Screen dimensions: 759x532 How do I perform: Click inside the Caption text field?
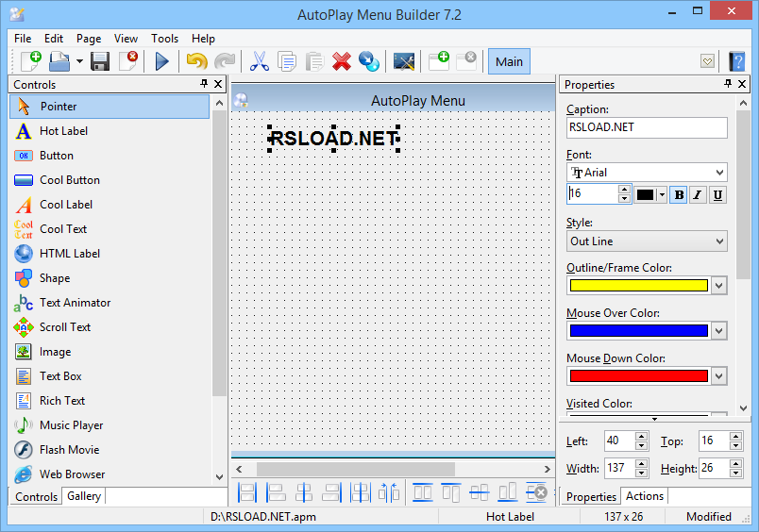[x=647, y=127]
